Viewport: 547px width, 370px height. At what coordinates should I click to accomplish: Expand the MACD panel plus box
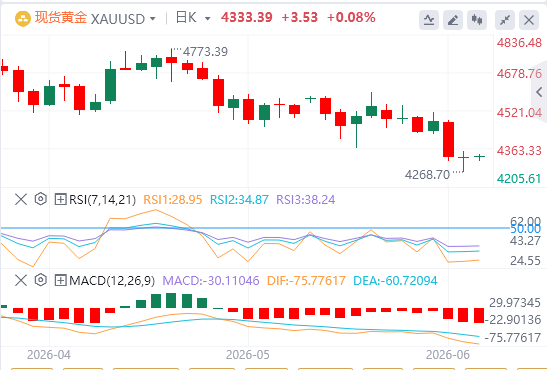[61, 280]
